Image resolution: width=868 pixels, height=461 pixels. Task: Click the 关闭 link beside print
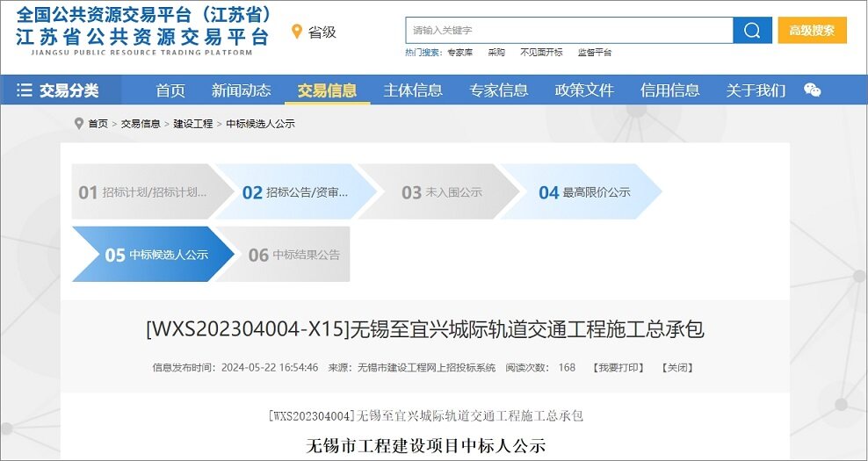pos(676,367)
